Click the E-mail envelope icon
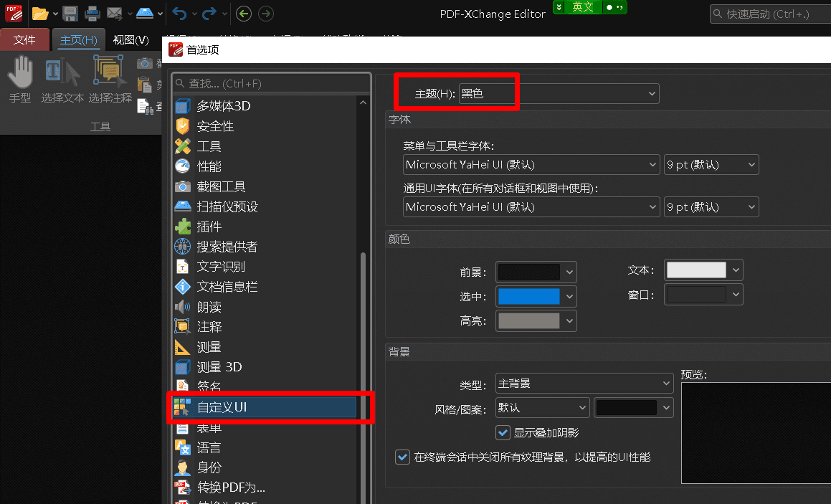The image size is (831, 504). point(114,13)
